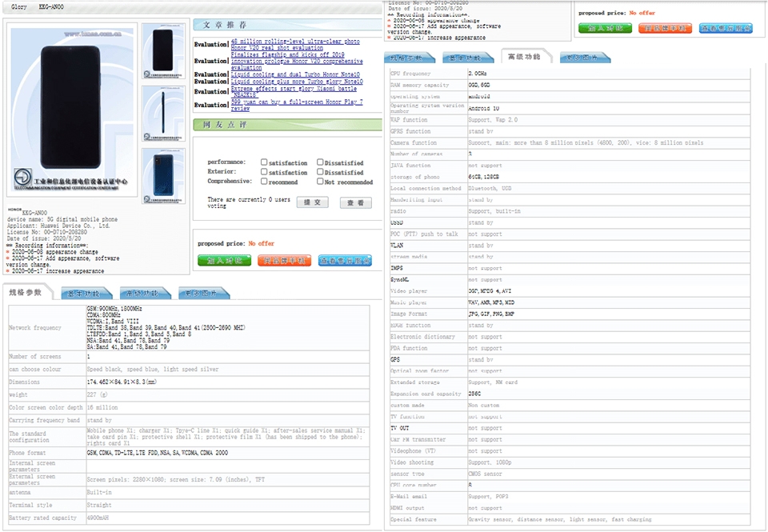Image resolution: width=768 pixels, height=532 pixels.
Task: Click weight value '227 (g)'
Action: 97,395
